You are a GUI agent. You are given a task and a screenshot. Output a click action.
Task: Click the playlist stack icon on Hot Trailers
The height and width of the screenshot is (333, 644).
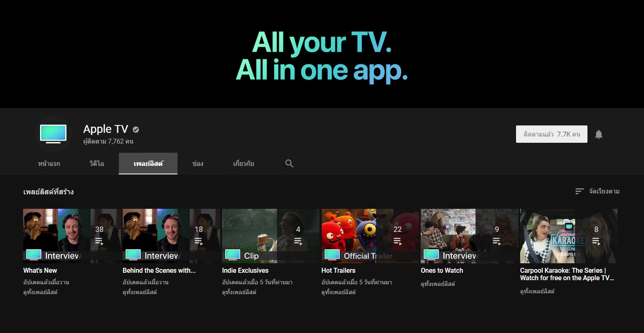click(397, 241)
